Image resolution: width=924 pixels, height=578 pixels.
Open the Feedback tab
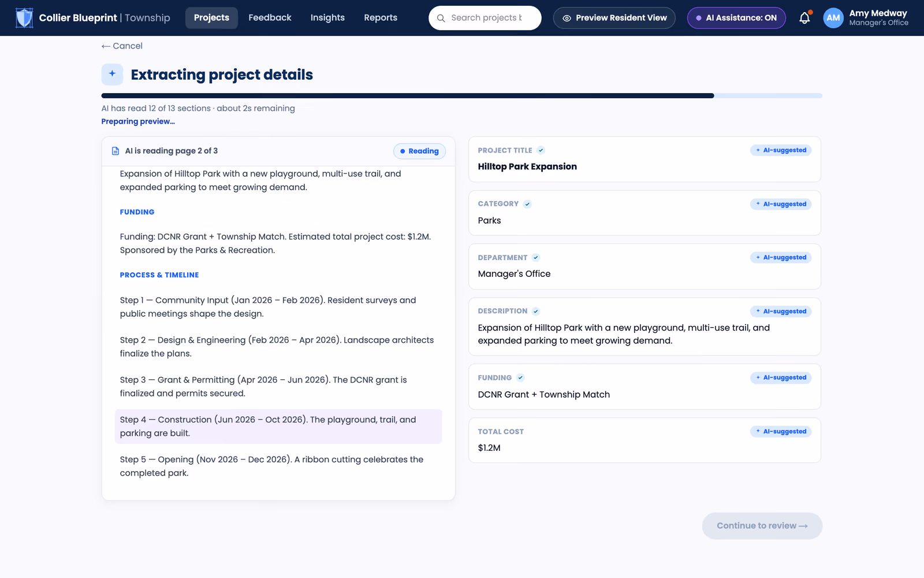point(270,18)
